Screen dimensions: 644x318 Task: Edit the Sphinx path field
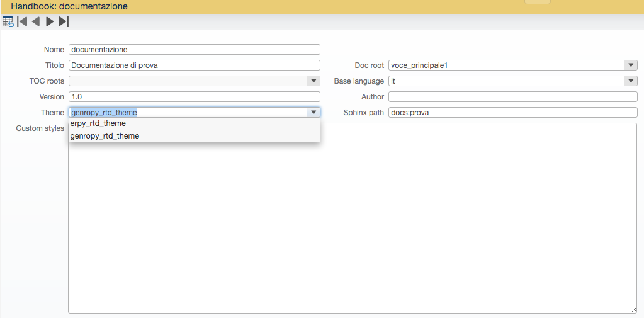coord(513,112)
